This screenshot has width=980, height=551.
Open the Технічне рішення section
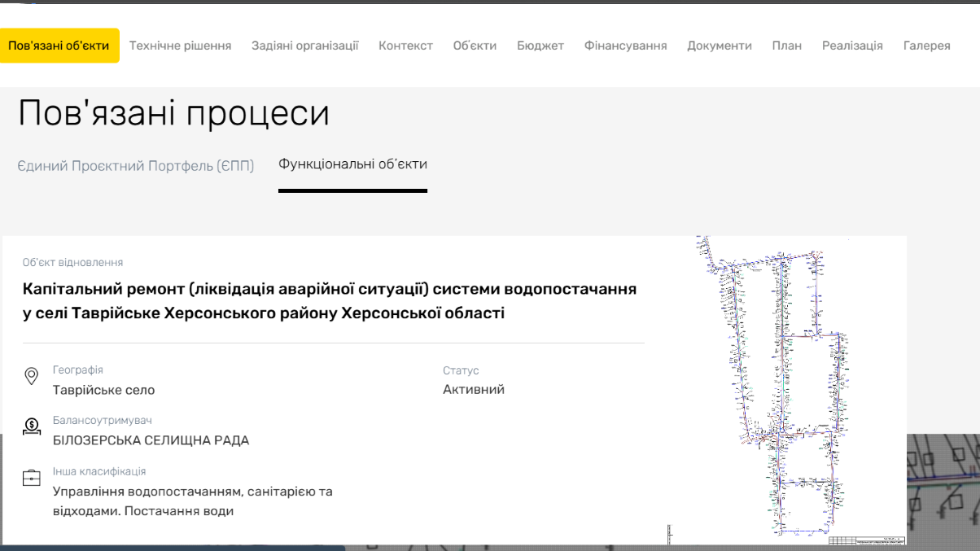click(180, 46)
